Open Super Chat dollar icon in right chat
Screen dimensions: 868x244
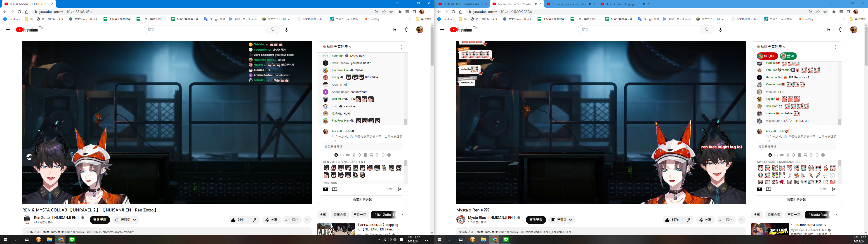[769, 189]
